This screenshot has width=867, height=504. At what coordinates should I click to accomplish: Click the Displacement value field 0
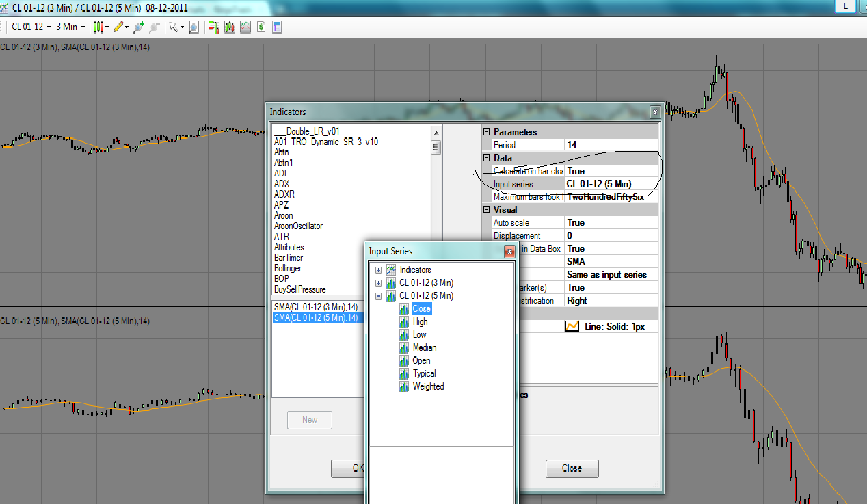pos(611,236)
